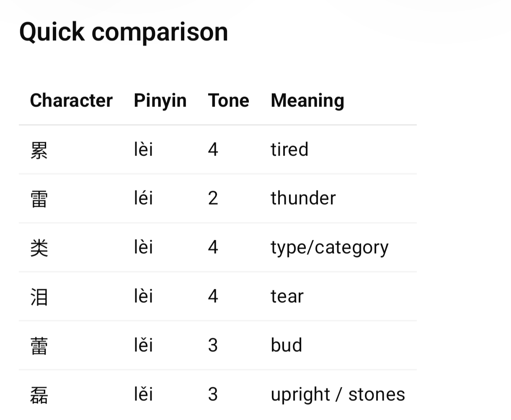Click the pinyin léi in the thunder row

(143, 198)
